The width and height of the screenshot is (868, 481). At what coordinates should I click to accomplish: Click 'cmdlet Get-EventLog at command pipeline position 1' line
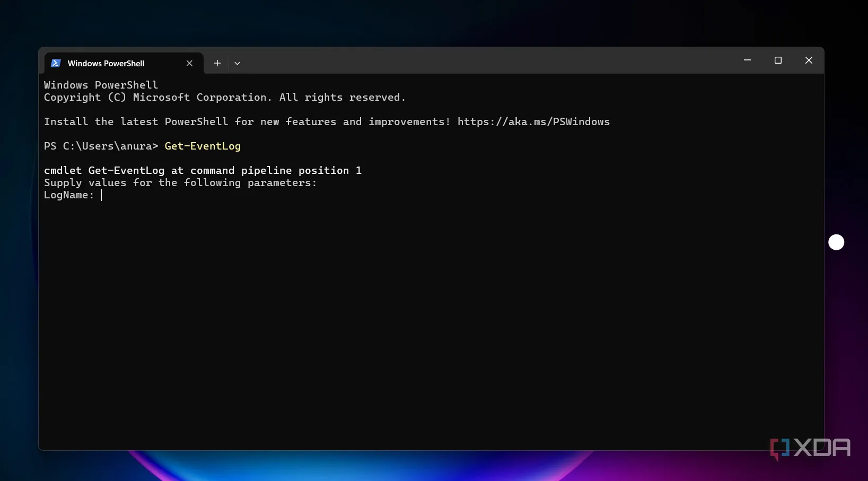click(203, 170)
